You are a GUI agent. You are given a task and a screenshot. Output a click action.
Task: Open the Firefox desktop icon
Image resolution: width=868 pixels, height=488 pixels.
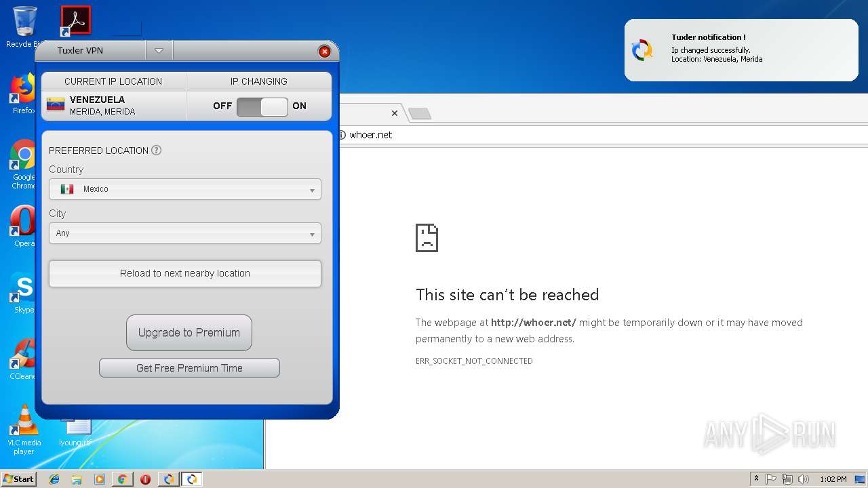(23, 94)
